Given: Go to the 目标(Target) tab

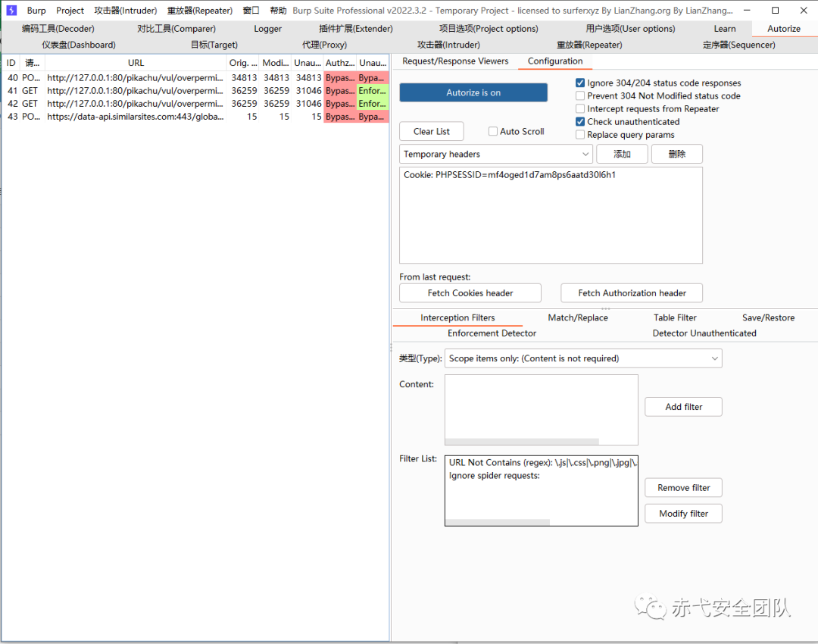Looking at the screenshot, I should pyautogui.click(x=214, y=45).
